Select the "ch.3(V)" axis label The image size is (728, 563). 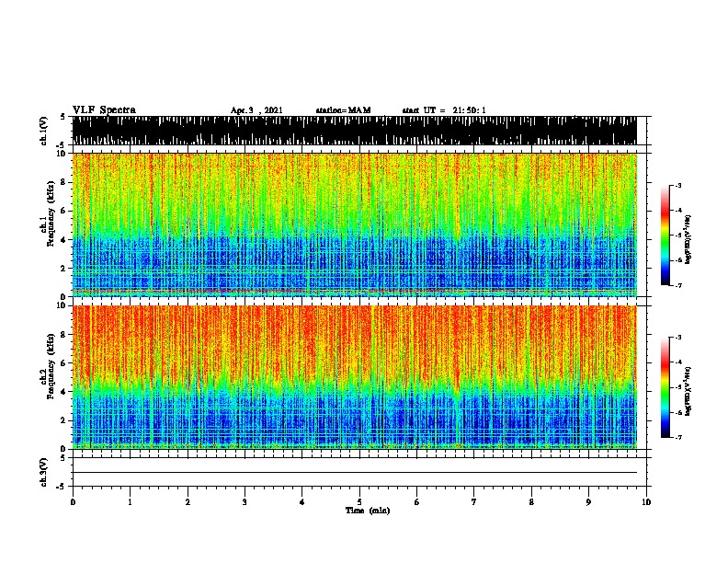click(x=44, y=472)
